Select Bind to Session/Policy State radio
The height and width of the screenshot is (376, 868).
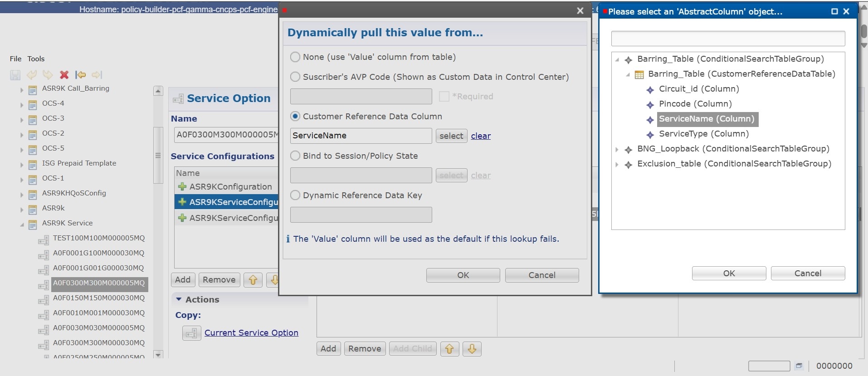295,156
